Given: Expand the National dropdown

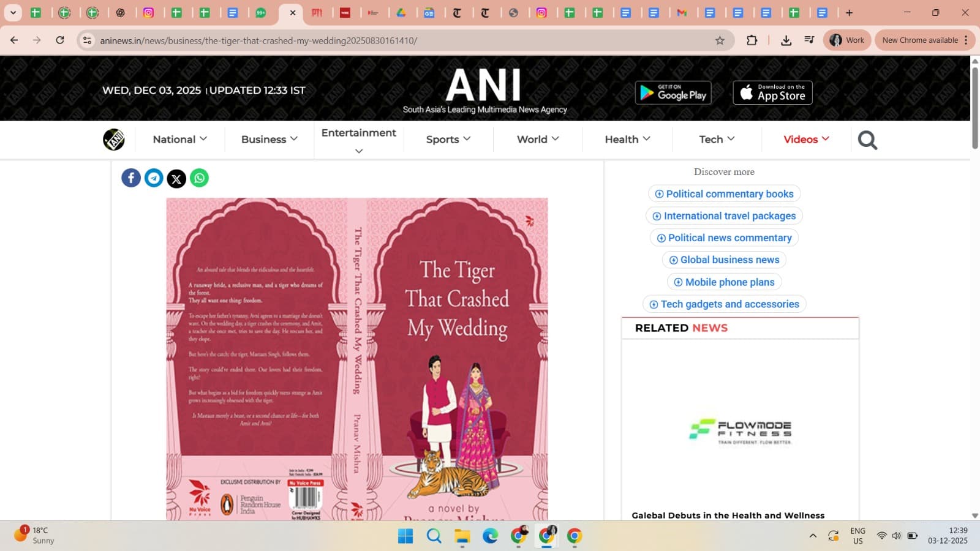Looking at the screenshot, I should click(178, 139).
